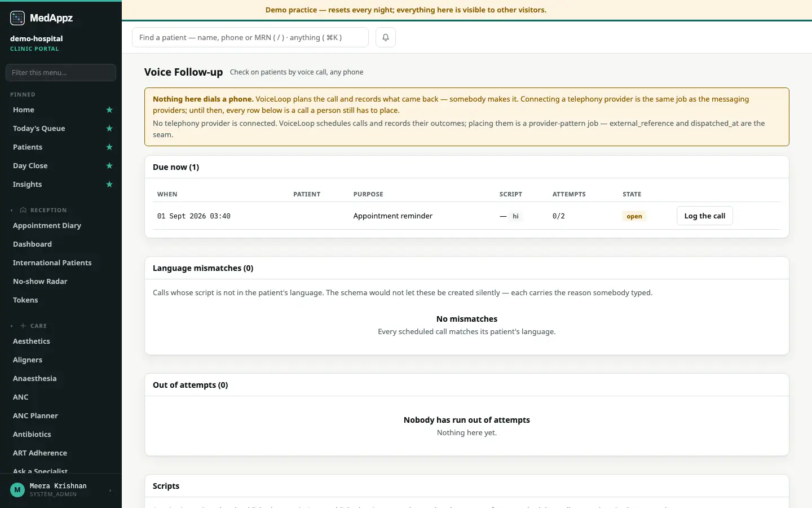Image resolution: width=812 pixels, height=508 pixels.
Task: Remove Insights pin via star icon
Action: pyautogui.click(x=109, y=185)
